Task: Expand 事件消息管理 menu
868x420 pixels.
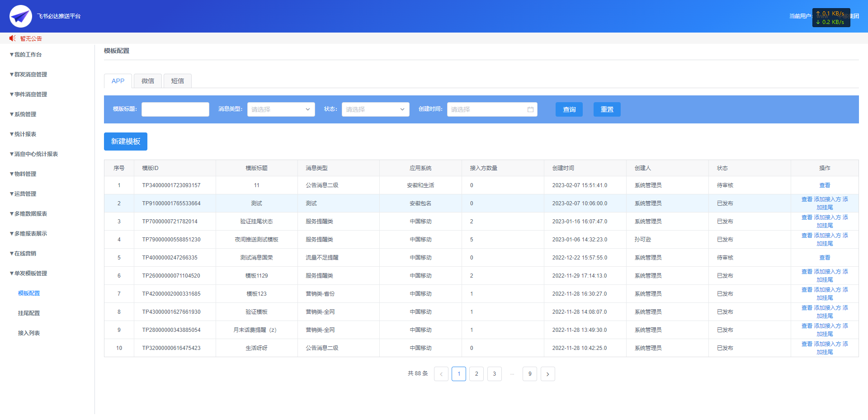Action: click(28, 94)
